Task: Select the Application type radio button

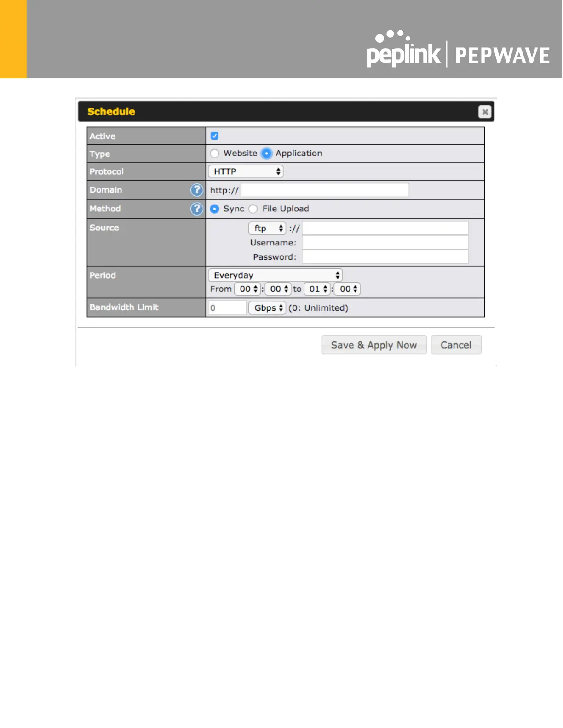Action: 266,154
